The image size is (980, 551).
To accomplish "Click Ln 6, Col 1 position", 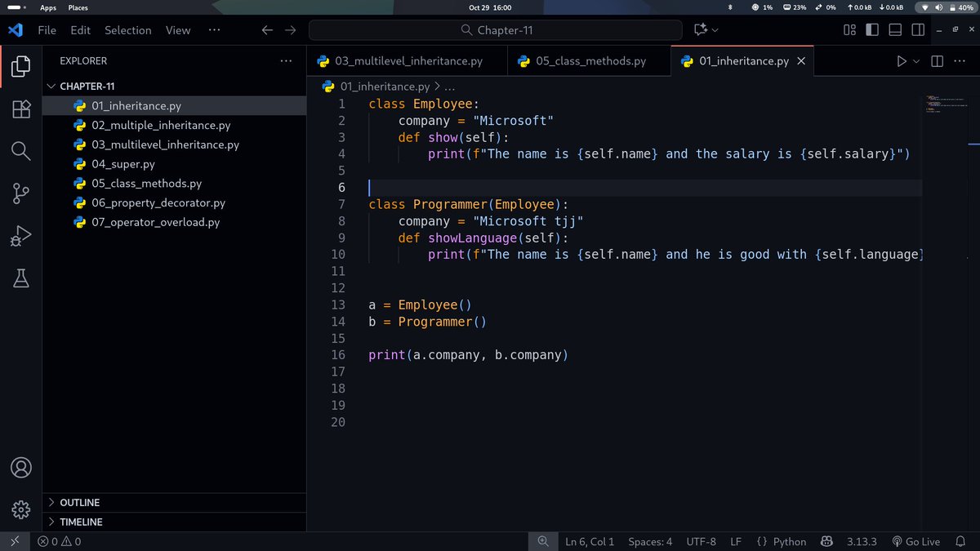I will 589,541.
